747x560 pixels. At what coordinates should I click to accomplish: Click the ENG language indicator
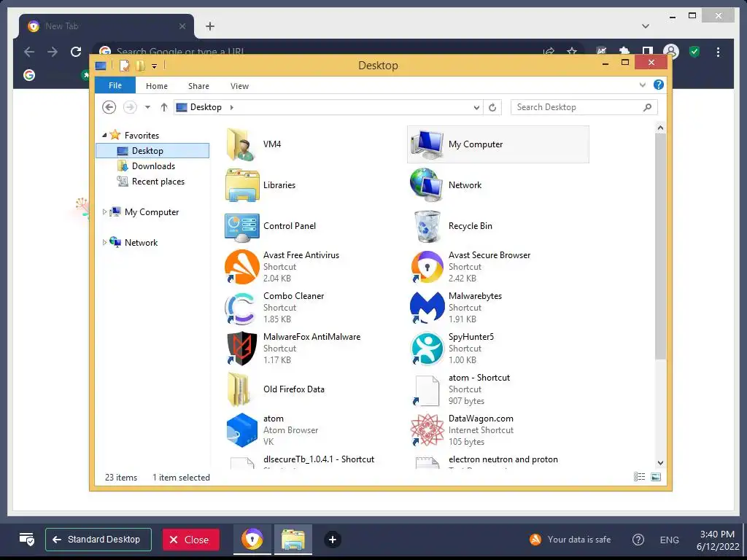click(x=670, y=540)
